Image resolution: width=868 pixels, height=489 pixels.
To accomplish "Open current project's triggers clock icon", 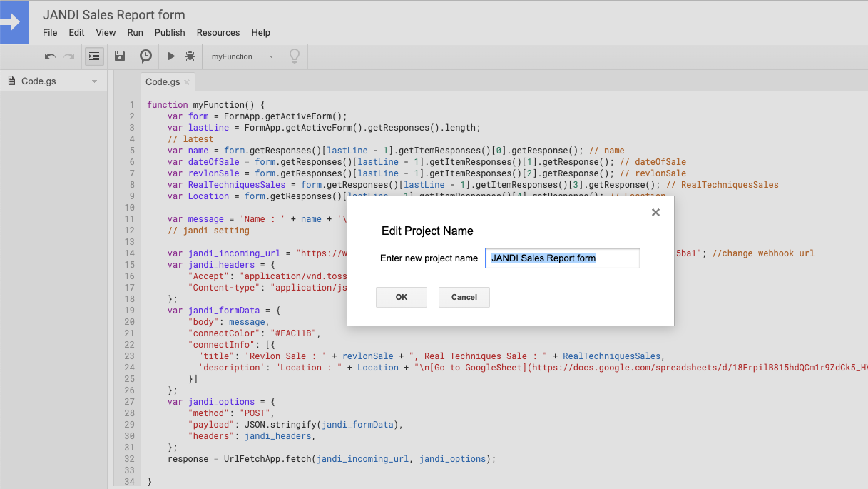I will (145, 56).
